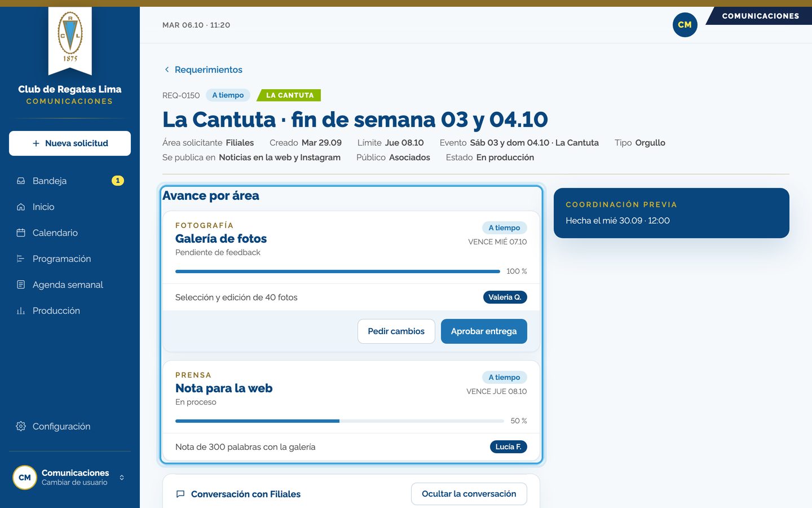This screenshot has height=508, width=812.
Task: Click the Nota para la web card title
Action: click(x=224, y=388)
